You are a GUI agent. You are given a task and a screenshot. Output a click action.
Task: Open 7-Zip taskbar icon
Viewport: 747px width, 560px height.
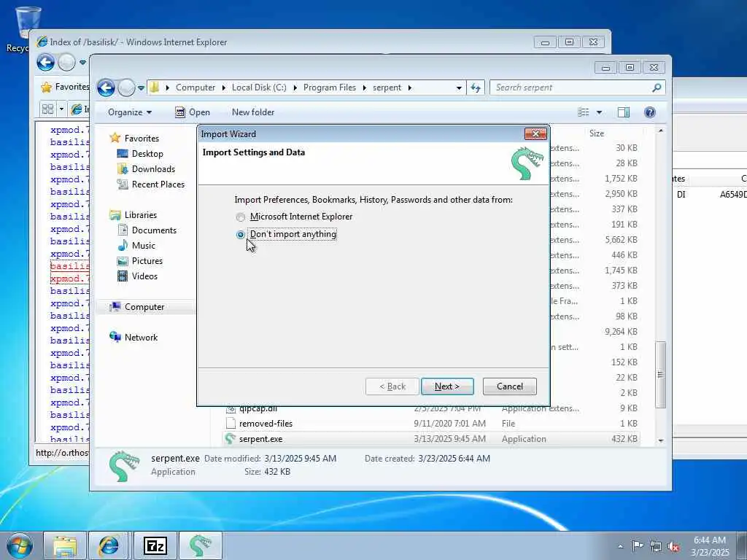coord(155,545)
